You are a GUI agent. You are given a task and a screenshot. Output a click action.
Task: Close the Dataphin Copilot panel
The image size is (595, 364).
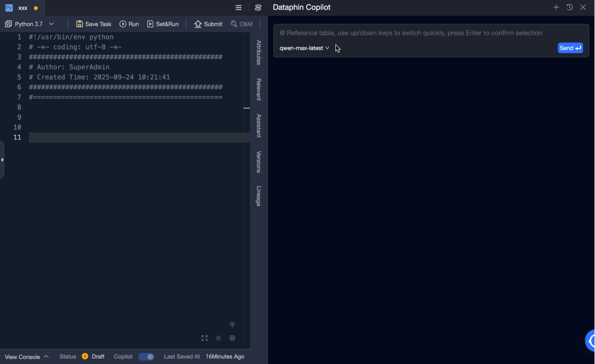click(583, 7)
